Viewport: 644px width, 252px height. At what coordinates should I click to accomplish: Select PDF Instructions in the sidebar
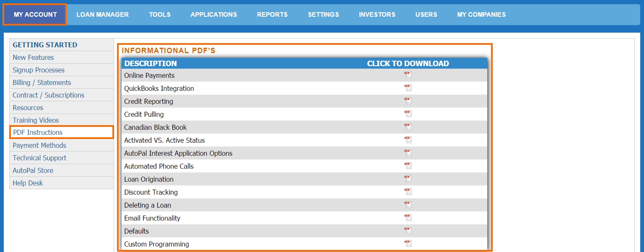(x=61, y=132)
